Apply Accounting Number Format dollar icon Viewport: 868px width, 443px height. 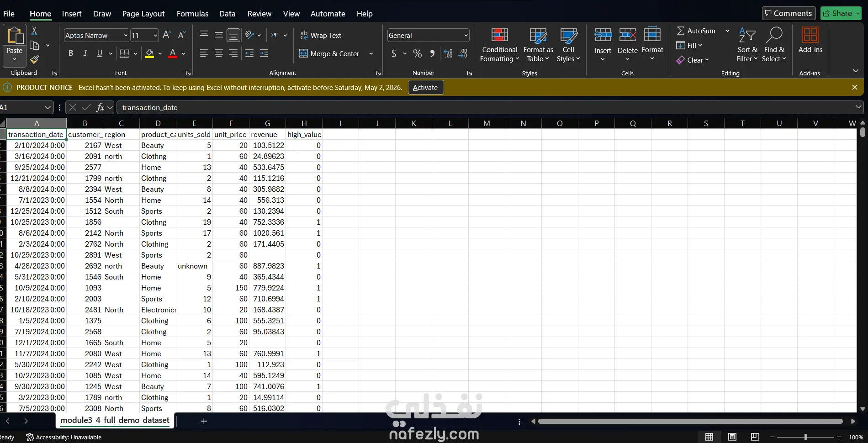point(394,53)
